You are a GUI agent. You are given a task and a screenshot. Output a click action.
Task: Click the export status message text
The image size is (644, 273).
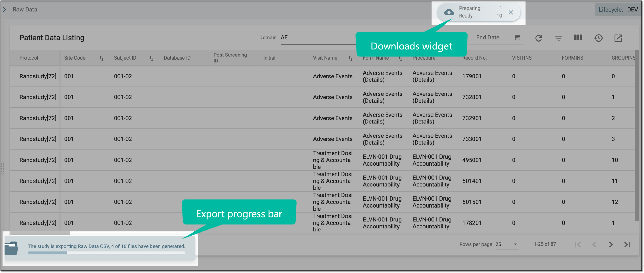(x=106, y=246)
